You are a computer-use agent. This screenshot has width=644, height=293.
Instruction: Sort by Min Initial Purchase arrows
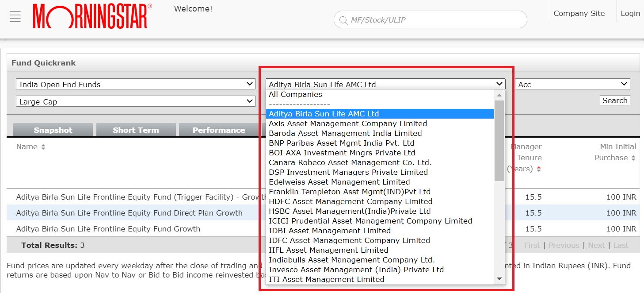633,158
